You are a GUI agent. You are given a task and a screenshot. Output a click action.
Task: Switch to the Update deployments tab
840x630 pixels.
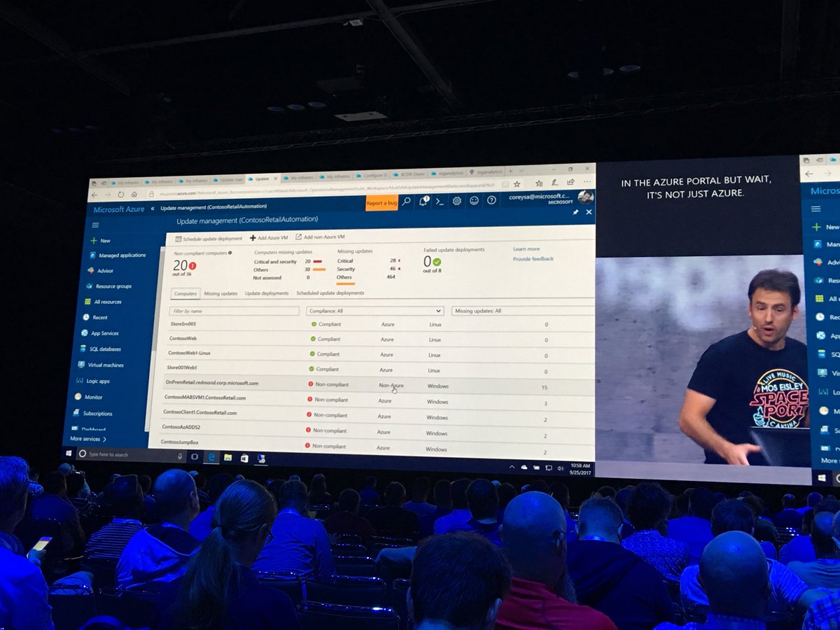267,293
